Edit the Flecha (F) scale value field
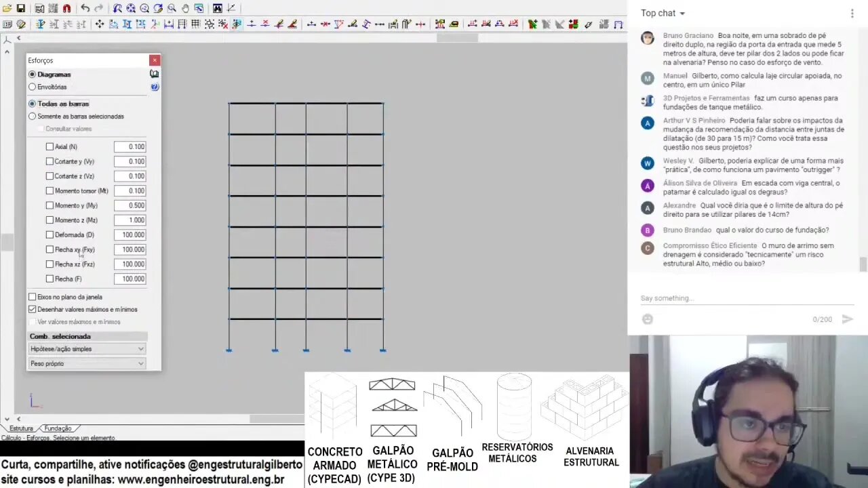This screenshot has width=868, height=488. click(x=130, y=279)
